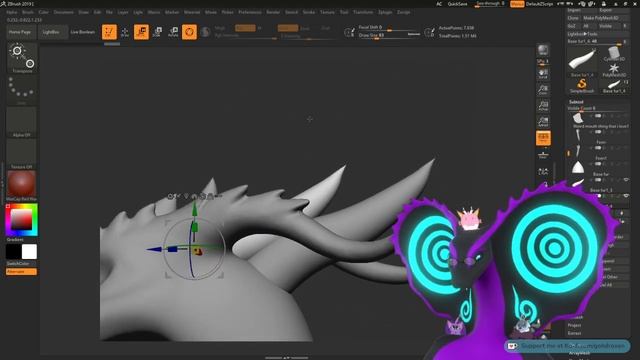Open the orange Menus toggle
This screenshot has width=640, height=360.
tap(517, 4)
